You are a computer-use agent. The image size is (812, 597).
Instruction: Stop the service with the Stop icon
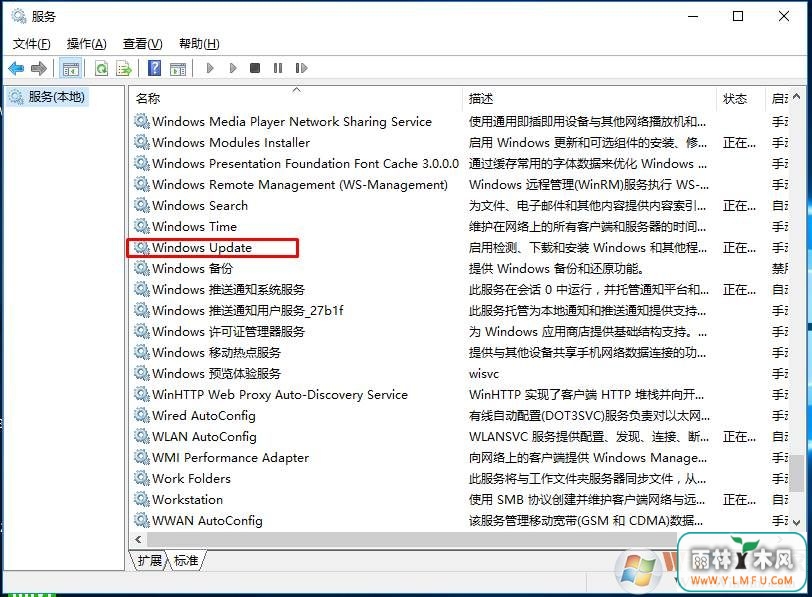255,68
